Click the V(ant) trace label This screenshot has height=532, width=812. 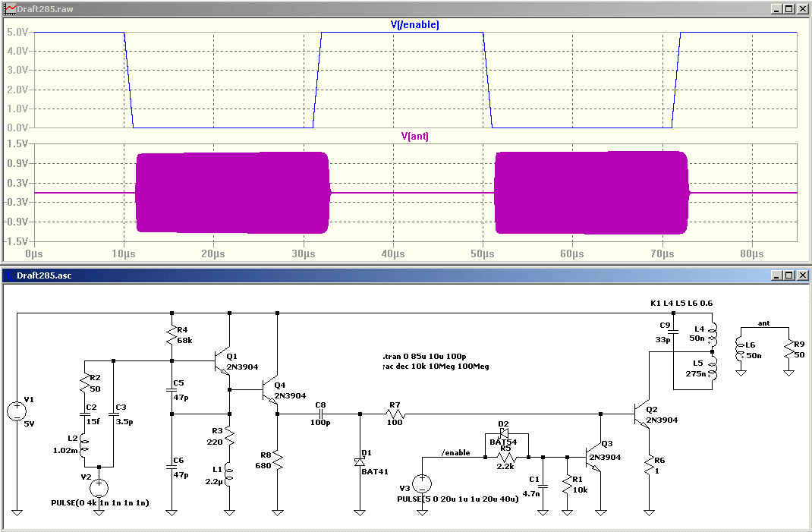point(415,137)
